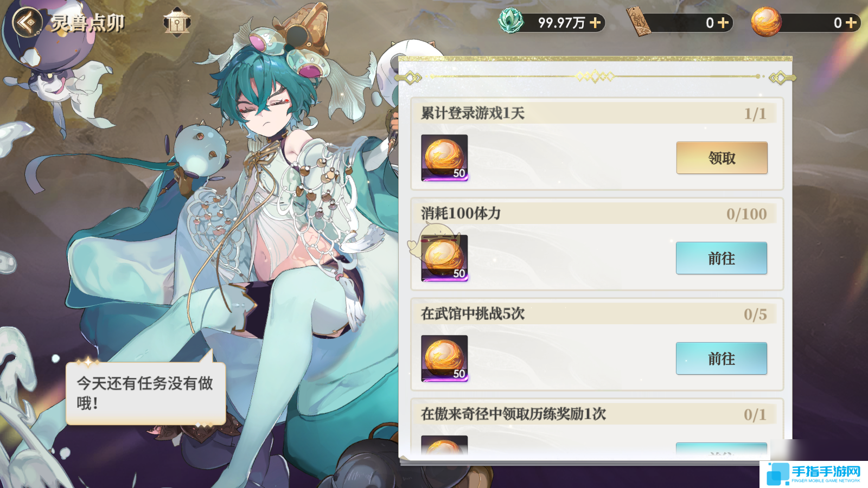Click the wooden token currency icon
The image size is (868, 488).
pos(639,22)
